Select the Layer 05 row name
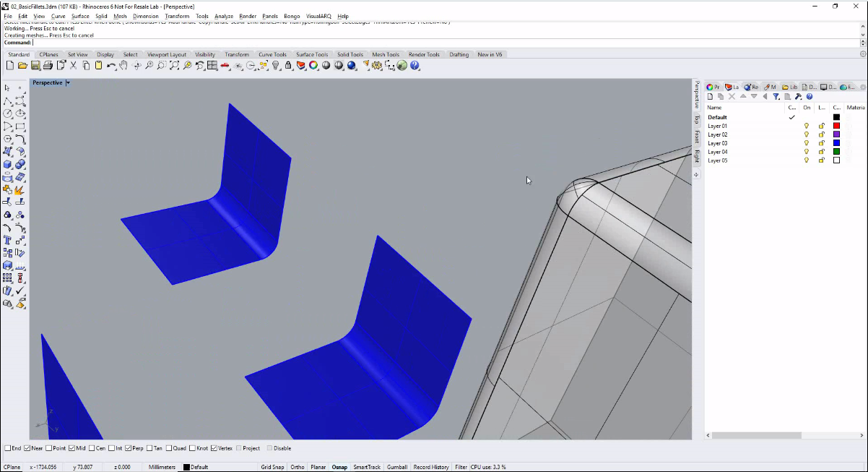This screenshot has width=868, height=472. click(x=718, y=160)
